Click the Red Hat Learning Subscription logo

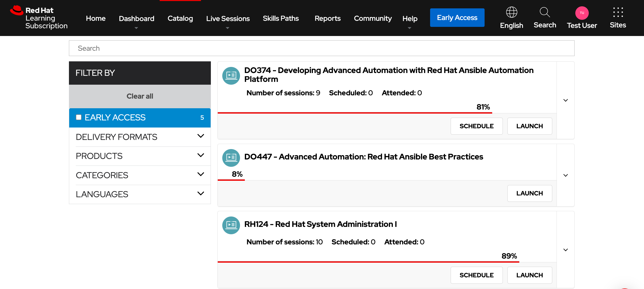pos(38,17)
